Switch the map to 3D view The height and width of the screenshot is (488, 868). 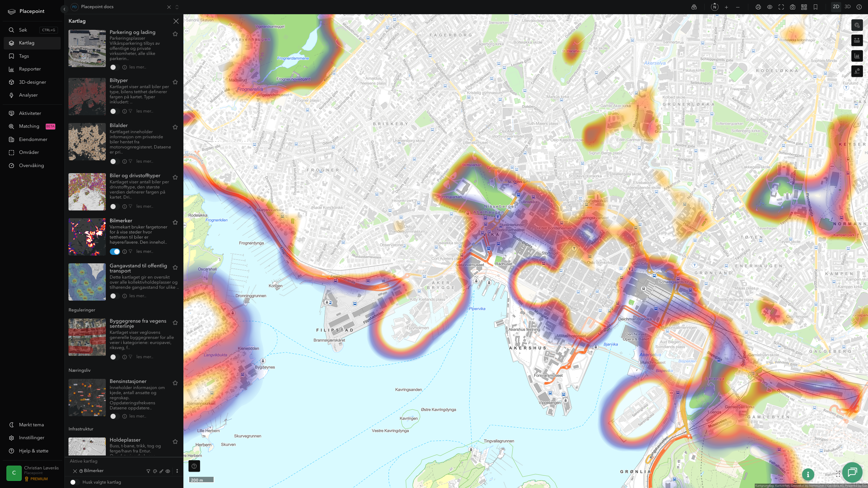click(848, 7)
